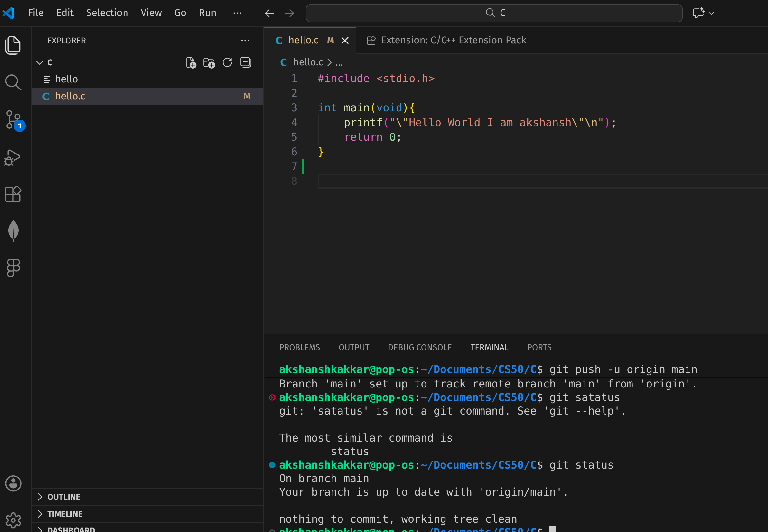
Task: Click the New Folder icon in Explorer
Action: (x=209, y=63)
